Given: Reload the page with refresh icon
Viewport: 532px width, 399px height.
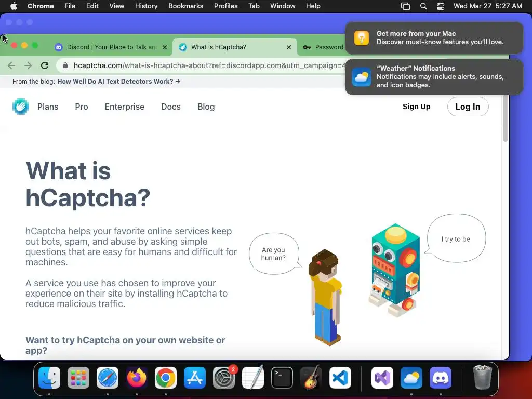Looking at the screenshot, I should pos(45,65).
